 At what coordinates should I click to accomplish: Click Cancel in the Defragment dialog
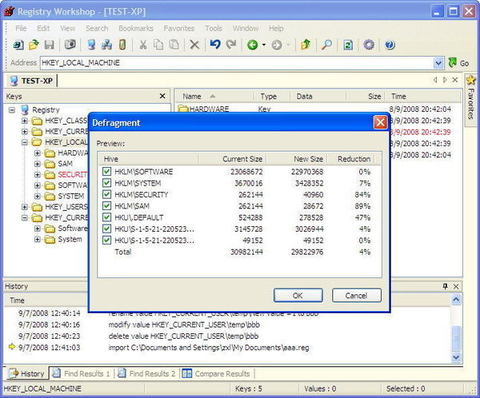click(356, 295)
